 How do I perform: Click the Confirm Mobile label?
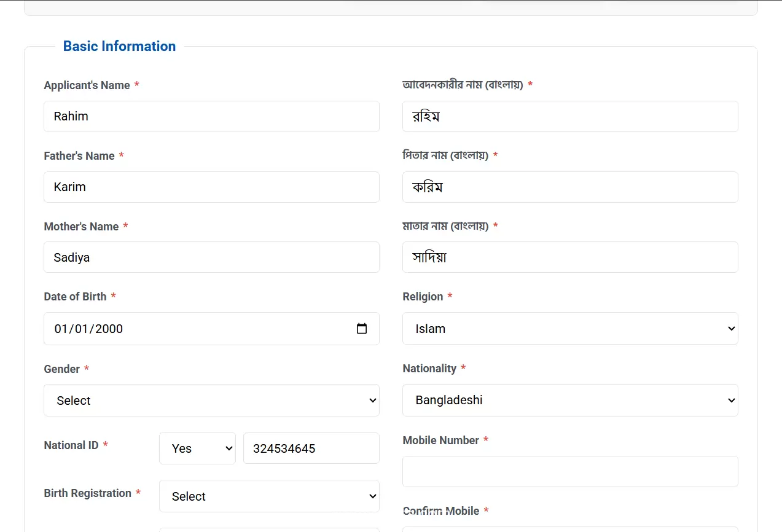tap(440, 511)
